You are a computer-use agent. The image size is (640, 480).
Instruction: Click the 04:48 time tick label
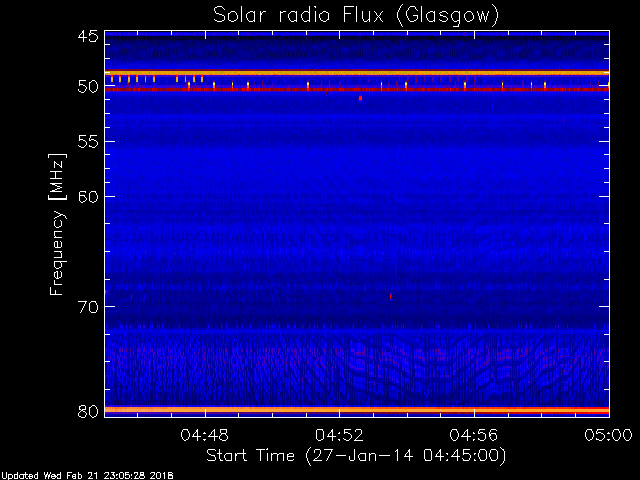(204, 435)
